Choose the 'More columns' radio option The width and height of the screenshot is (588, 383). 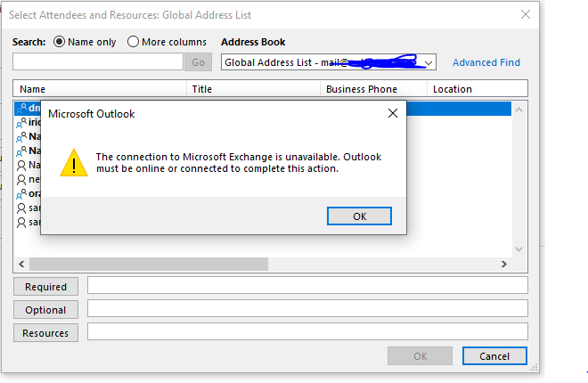(x=134, y=42)
